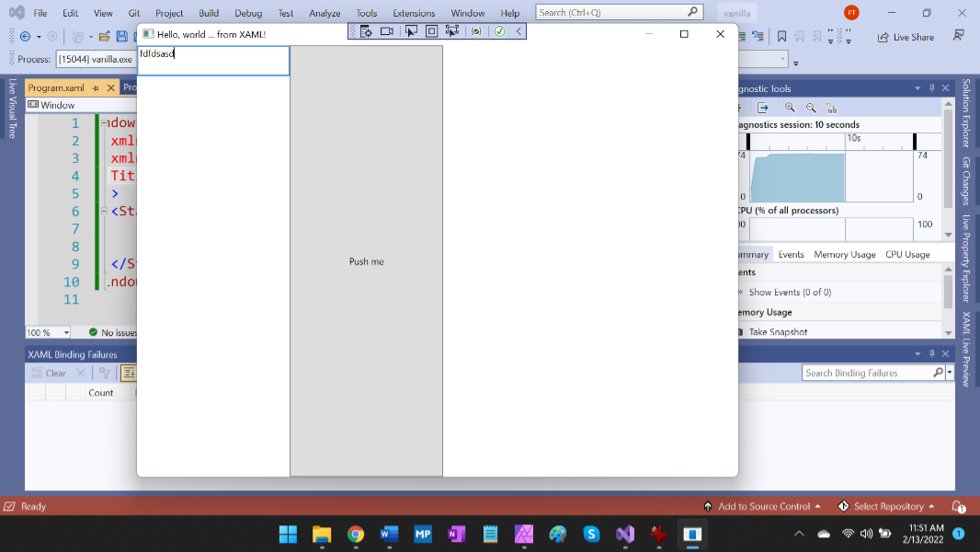Click the camera icon in debug toolbar

tap(386, 31)
